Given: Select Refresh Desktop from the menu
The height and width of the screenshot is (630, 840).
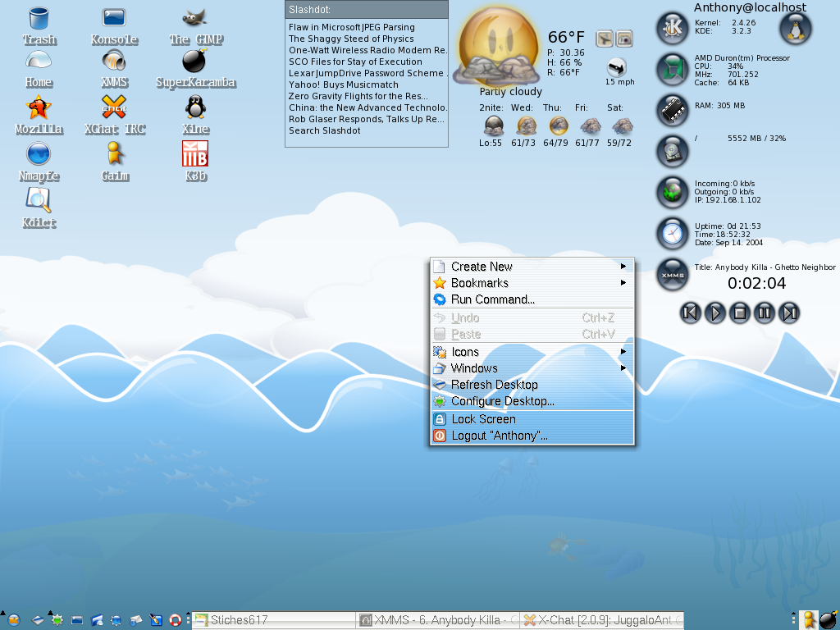Looking at the screenshot, I should [532, 385].
